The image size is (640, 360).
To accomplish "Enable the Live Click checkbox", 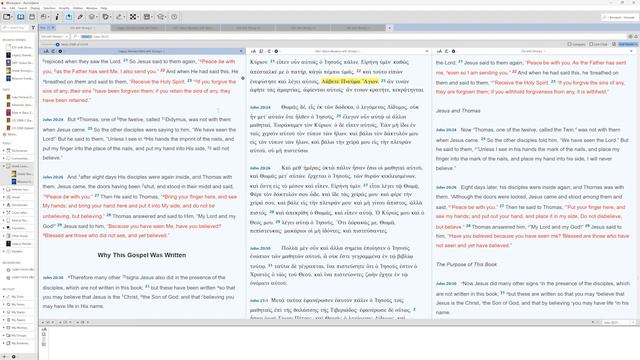I will tap(591, 44).
